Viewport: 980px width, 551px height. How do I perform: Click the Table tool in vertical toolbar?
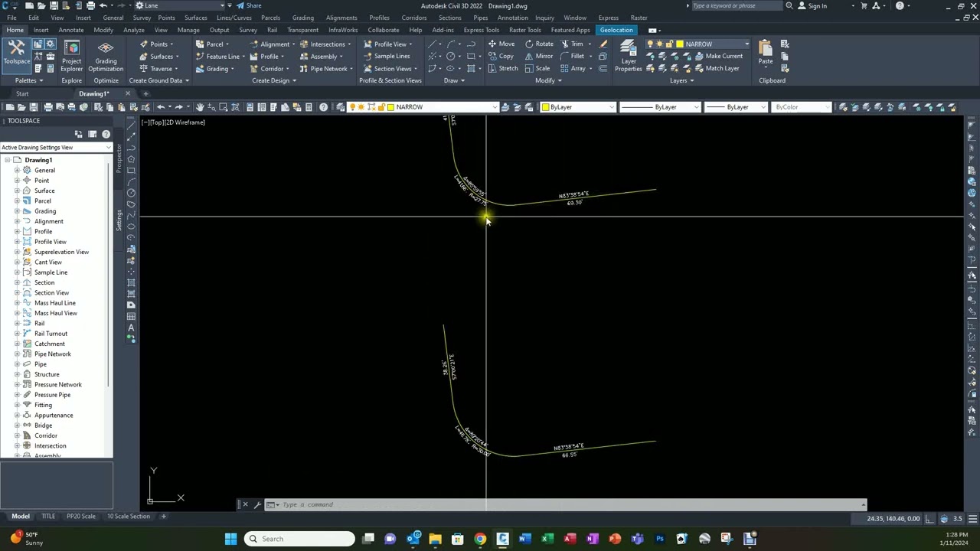[131, 316]
